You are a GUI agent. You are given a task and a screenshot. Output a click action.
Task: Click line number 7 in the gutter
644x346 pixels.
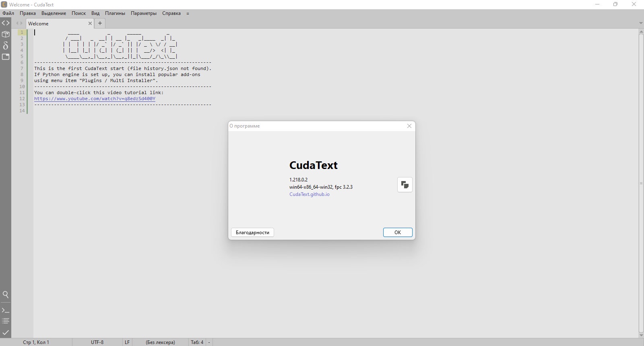(22, 68)
